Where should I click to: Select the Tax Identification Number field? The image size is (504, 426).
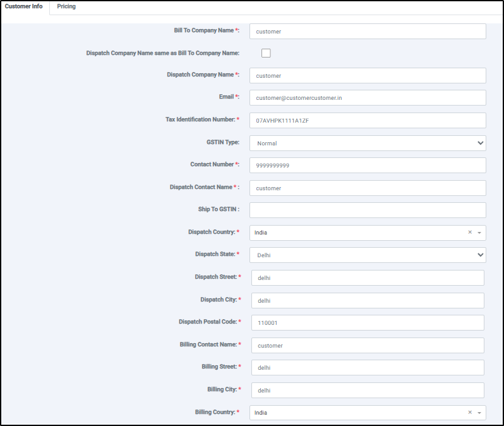click(368, 121)
